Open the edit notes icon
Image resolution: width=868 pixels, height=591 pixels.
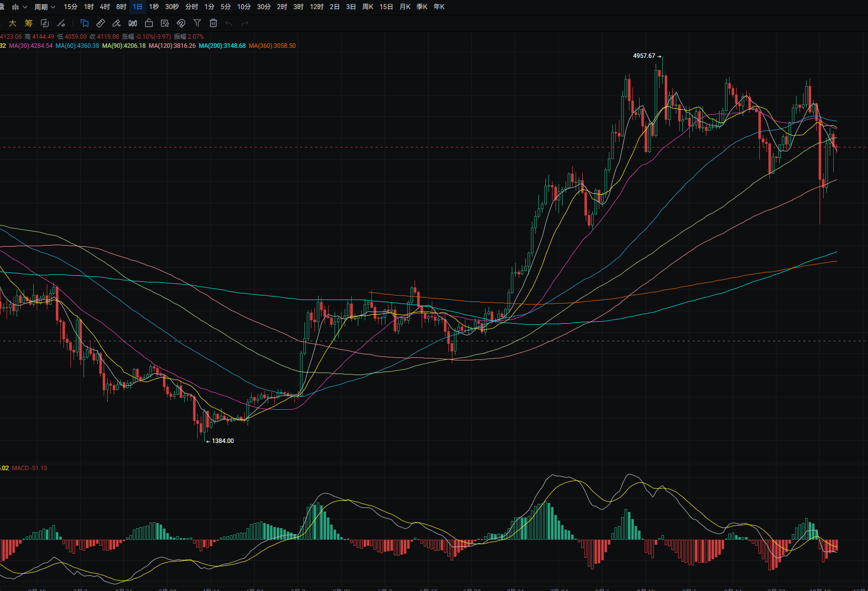[x=165, y=23]
